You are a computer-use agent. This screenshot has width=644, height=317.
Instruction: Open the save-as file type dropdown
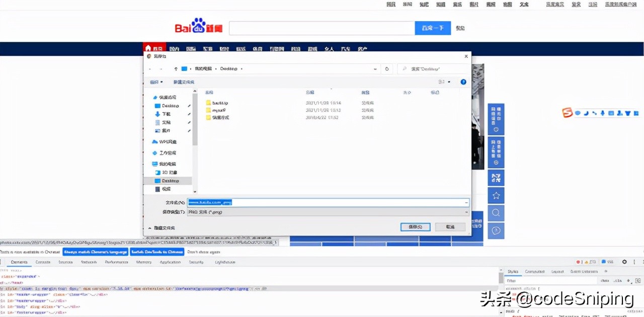[328, 212]
